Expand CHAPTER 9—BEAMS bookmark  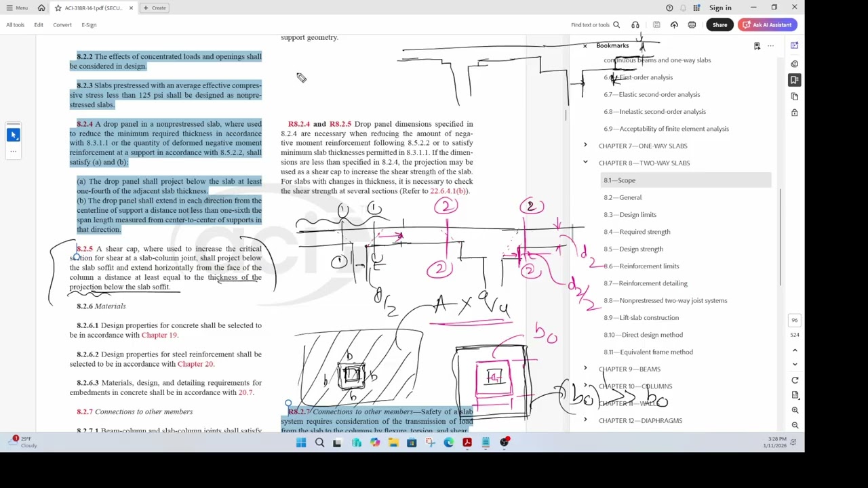[x=585, y=369]
